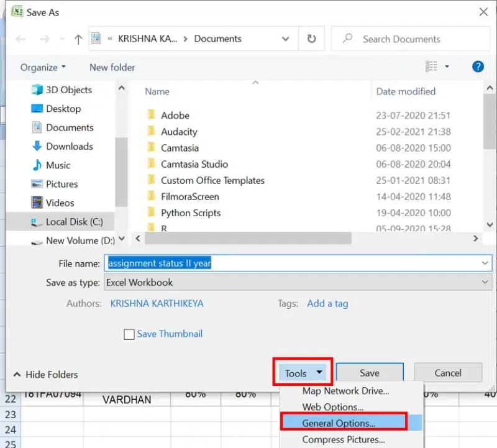
Task: Select Videos in navigation pane
Action: click(53, 203)
